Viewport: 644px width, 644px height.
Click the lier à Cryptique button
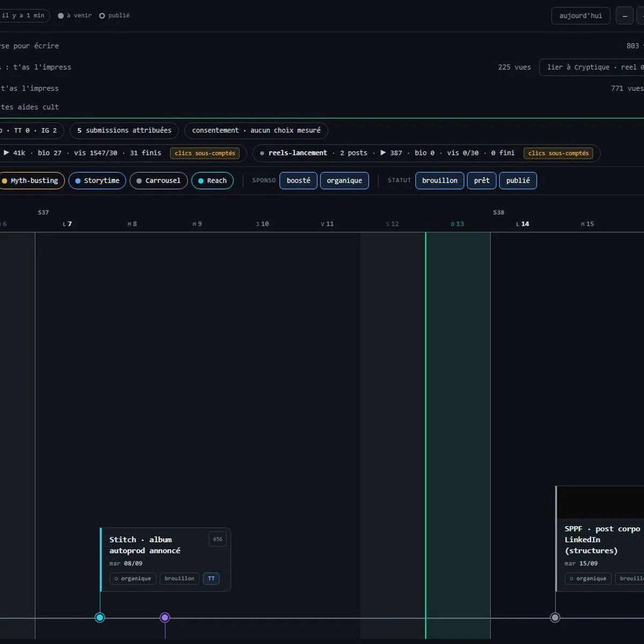592,68
